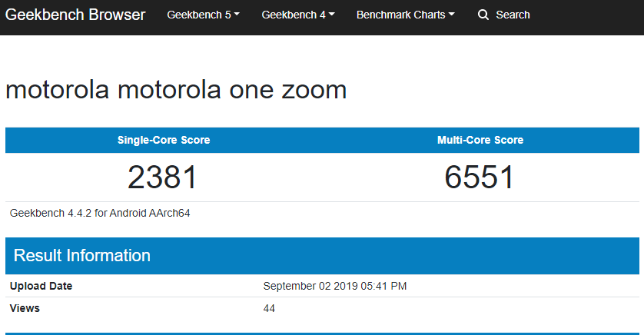Viewport: 644px width, 335px height.
Task: Click the magnifying glass search icon
Action: click(x=483, y=15)
